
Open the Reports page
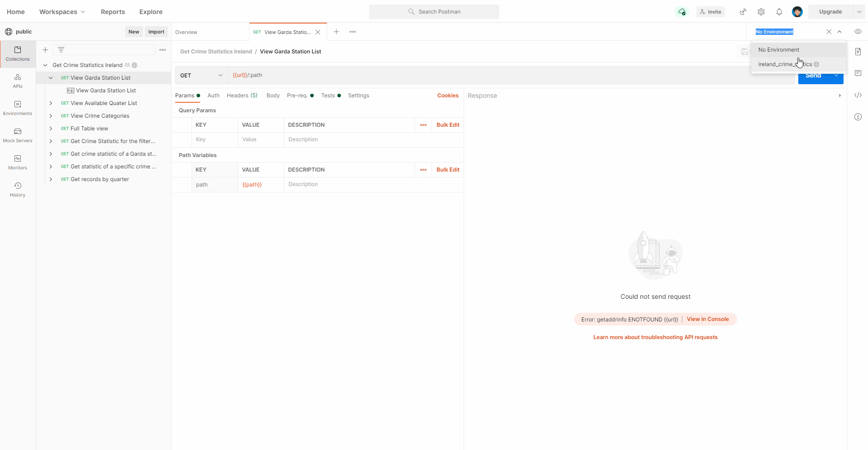[x=113, y=12]
